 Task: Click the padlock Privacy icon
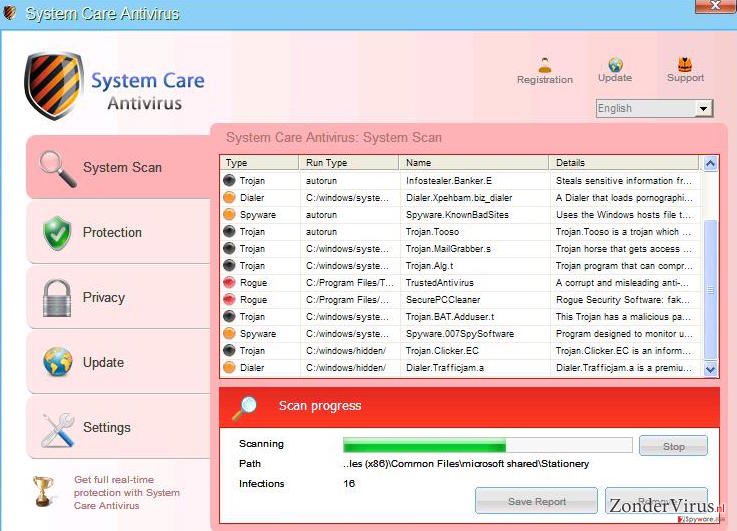point(57,297)
